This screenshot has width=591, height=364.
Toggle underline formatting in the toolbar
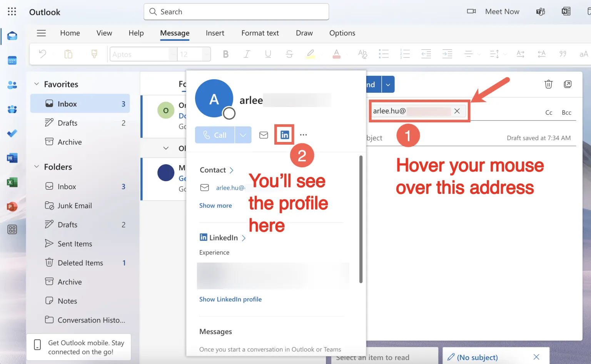click(268, 54)
